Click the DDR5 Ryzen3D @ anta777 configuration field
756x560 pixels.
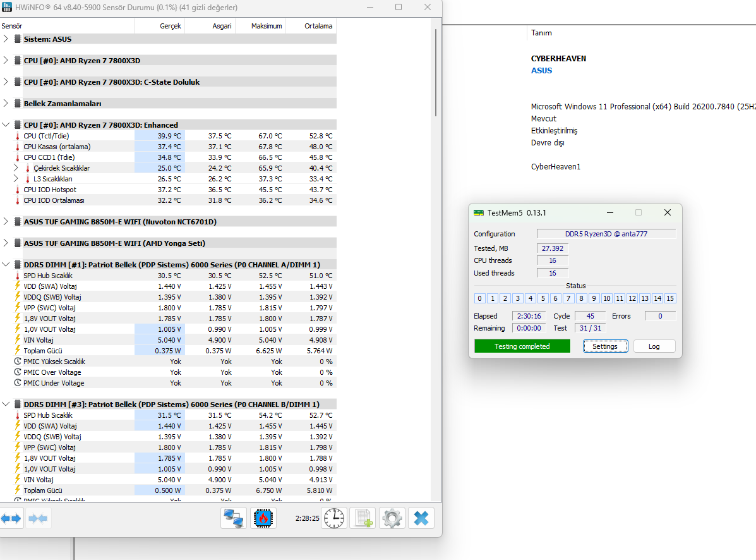(x=606, y=234)
